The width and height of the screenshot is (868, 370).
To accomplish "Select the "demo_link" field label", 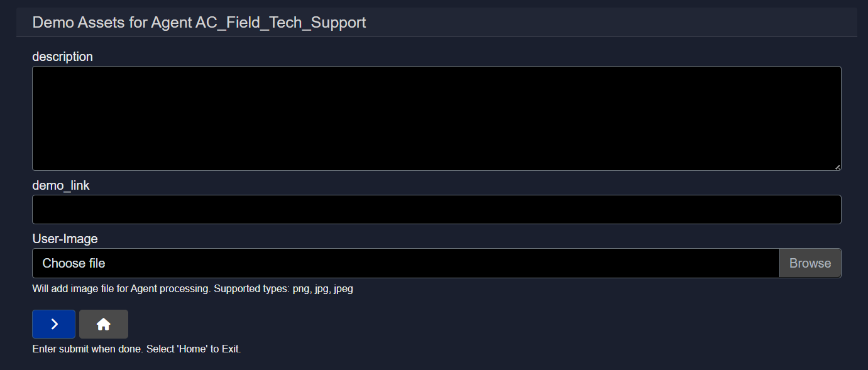I will 61,185.
